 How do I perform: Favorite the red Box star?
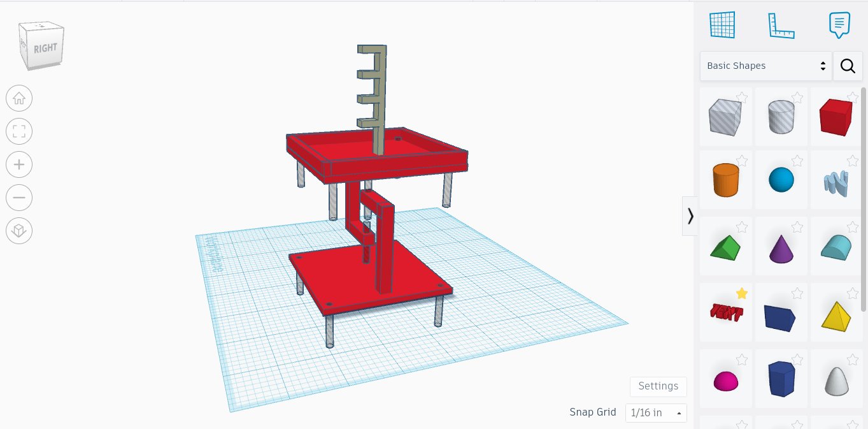coord(853,98)
